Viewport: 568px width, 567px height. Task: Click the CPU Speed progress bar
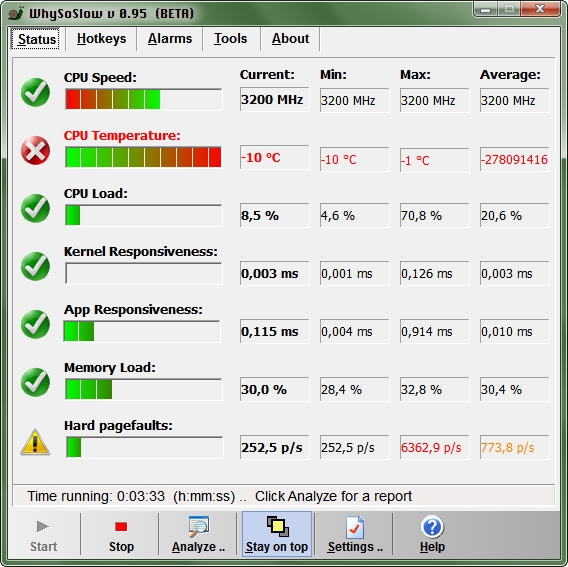click(x=143, y=99)
